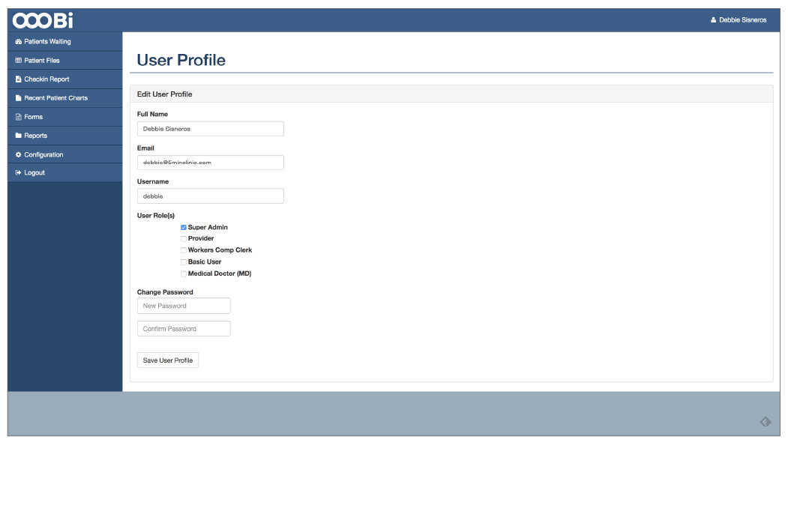
Task: Open Patients Waiting in the sidebar
Action: (64, 42)
